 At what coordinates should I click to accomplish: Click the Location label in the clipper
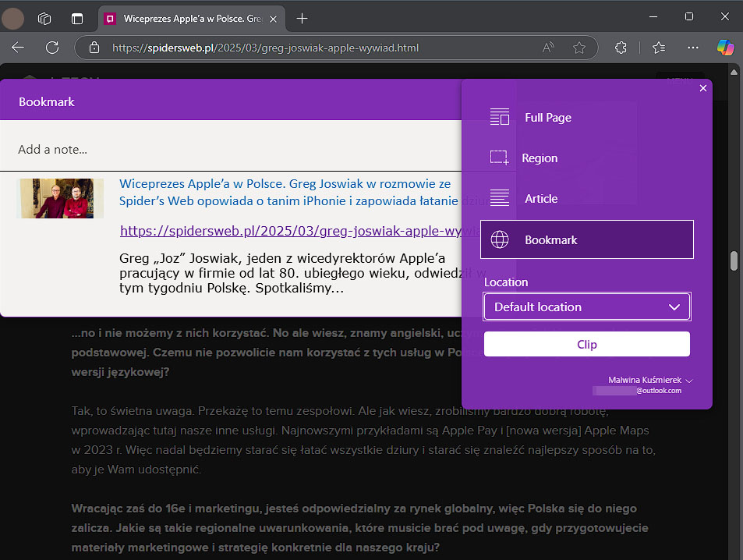pos(506,282)
